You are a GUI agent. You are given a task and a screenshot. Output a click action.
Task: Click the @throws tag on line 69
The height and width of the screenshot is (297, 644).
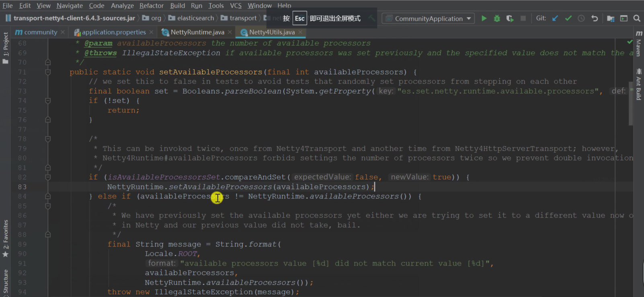100,53
